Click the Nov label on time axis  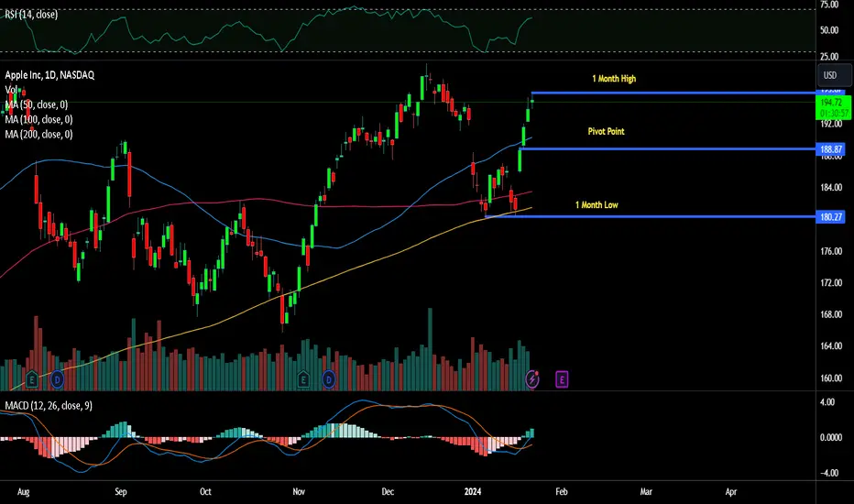click(x=299, y=491)
